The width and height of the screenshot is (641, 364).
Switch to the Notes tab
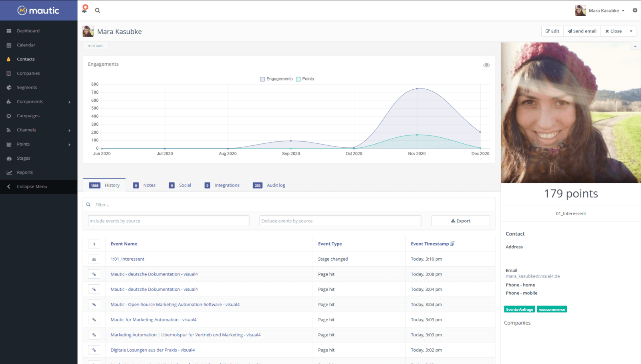pos(144,185)
